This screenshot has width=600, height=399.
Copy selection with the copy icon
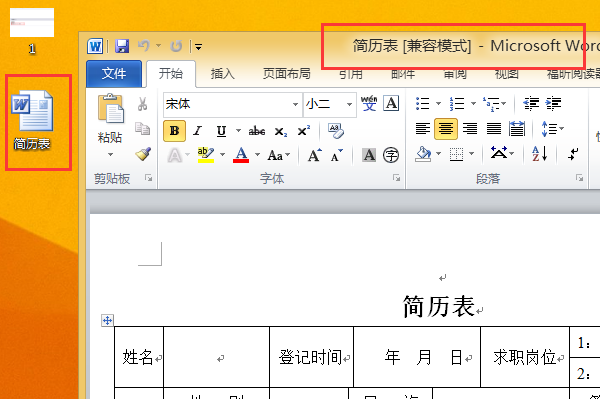142,129
